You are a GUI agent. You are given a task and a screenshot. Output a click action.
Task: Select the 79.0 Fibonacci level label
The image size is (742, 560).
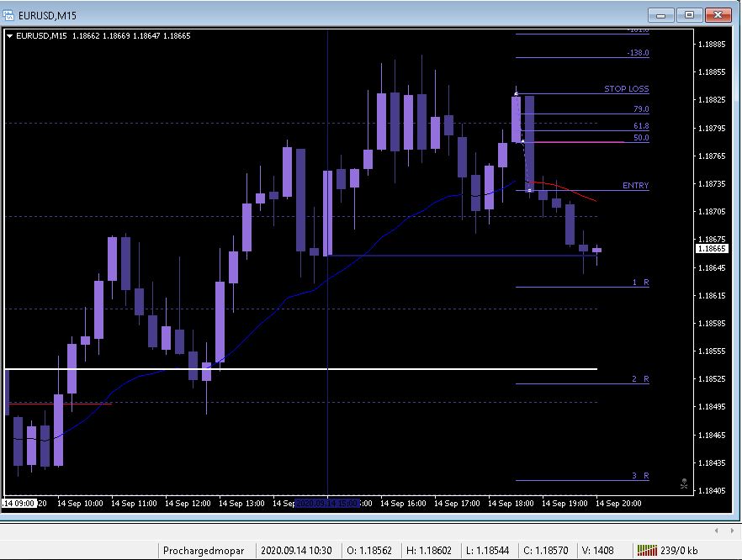tap(641, 108)
